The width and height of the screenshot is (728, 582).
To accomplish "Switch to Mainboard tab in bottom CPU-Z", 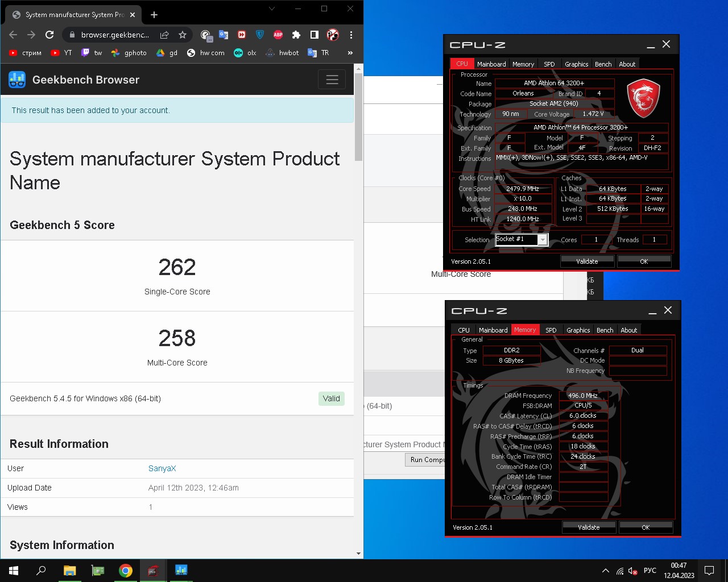I will pyautogui.click(x=493, y=330).
